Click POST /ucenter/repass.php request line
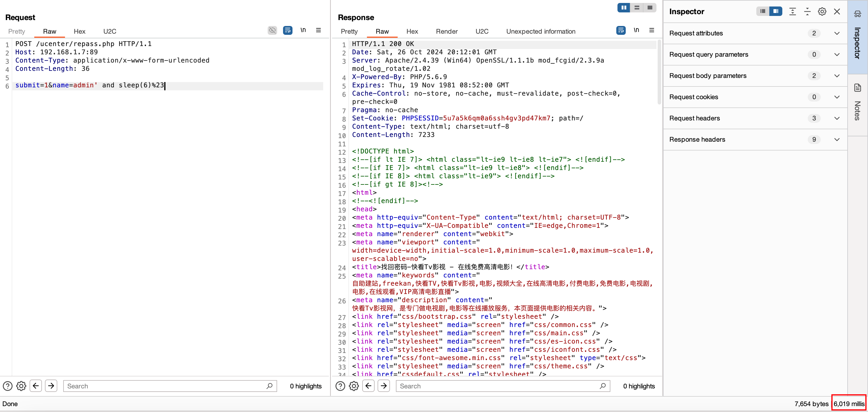Image resolution: width=868 pixels, height=412 pixels. (x=83, y=44)
